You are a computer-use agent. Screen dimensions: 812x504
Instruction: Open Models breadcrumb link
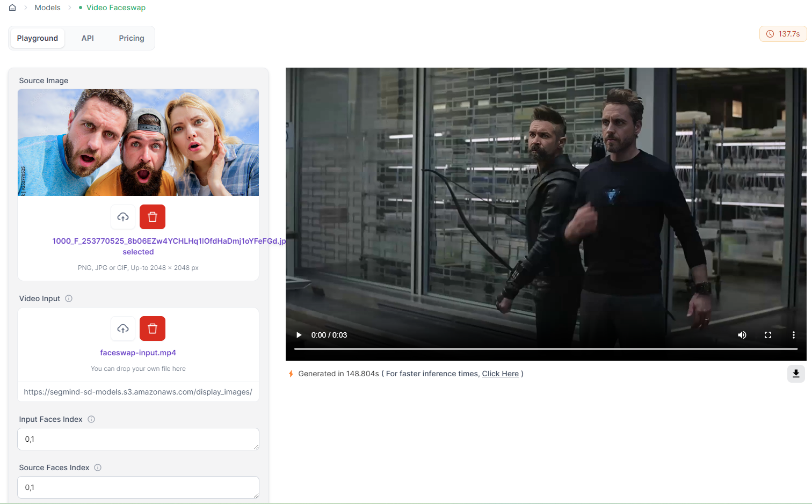click(x=48, y=8)
